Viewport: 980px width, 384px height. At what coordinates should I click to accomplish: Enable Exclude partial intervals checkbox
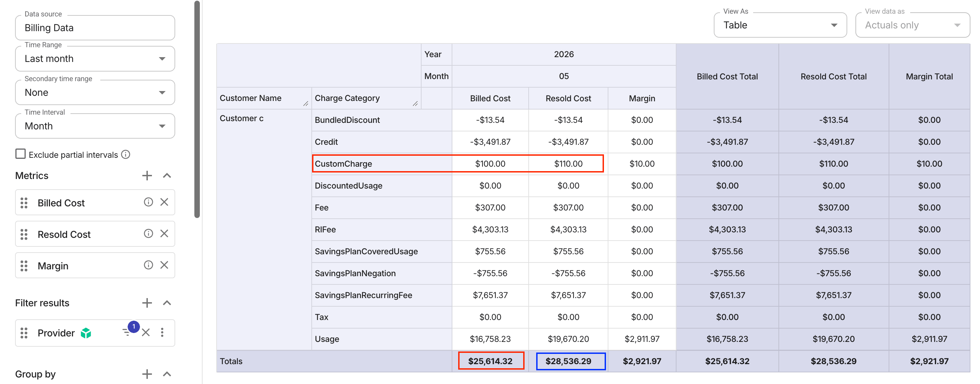click(x=21, y=154)
